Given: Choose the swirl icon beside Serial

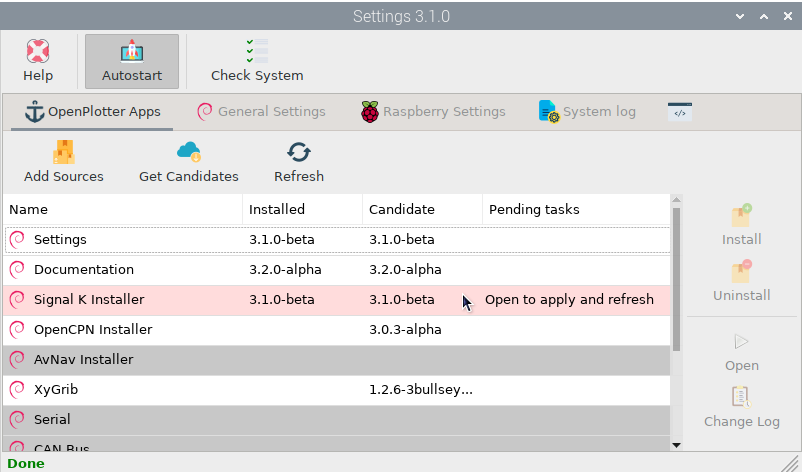Looking at the screenshot, I should click(17, 420).
